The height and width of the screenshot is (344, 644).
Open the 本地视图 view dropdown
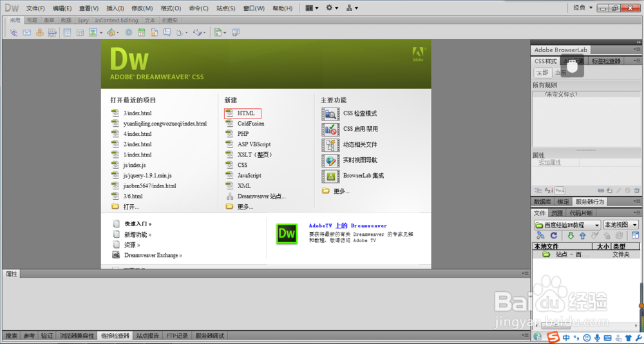pos(621,225)
